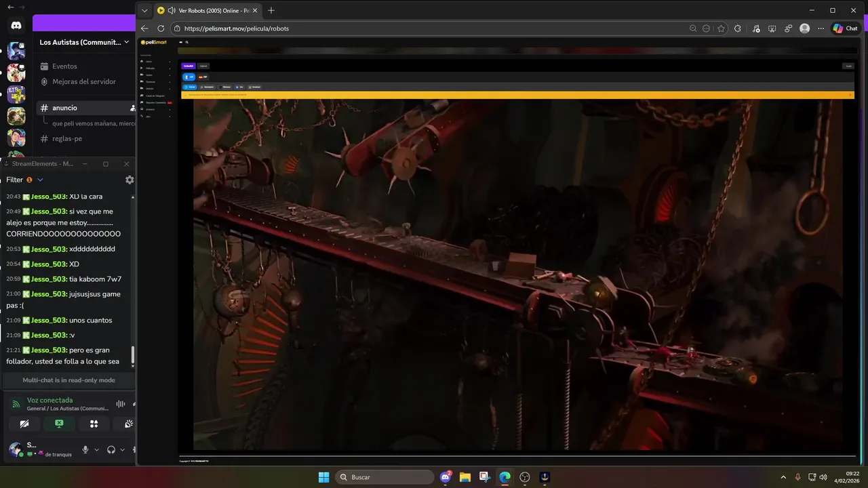
Task: Open media control music icon
Action: click(756, 28)
